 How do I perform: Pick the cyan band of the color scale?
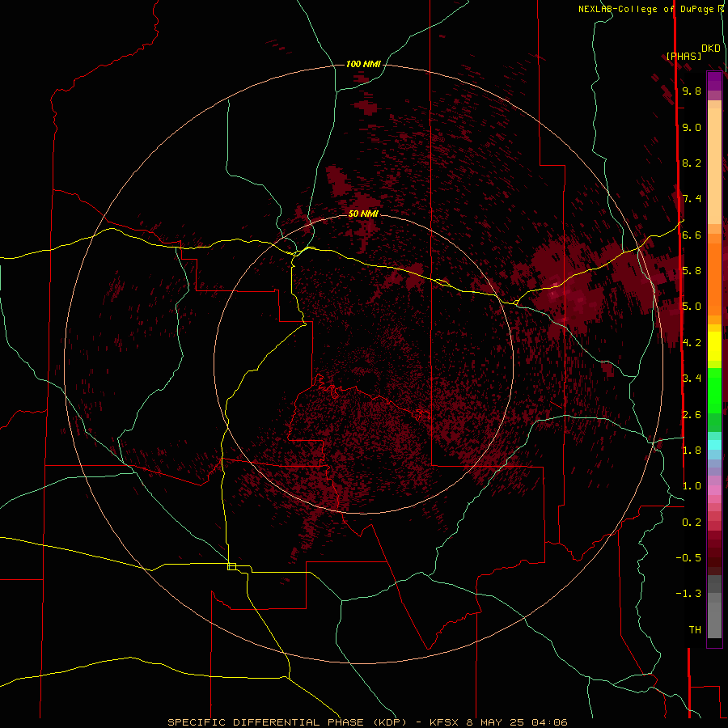714,445
